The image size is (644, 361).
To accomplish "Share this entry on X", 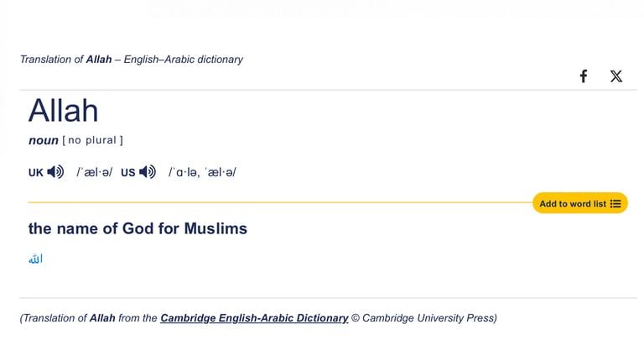I will (x=616, y=76).
